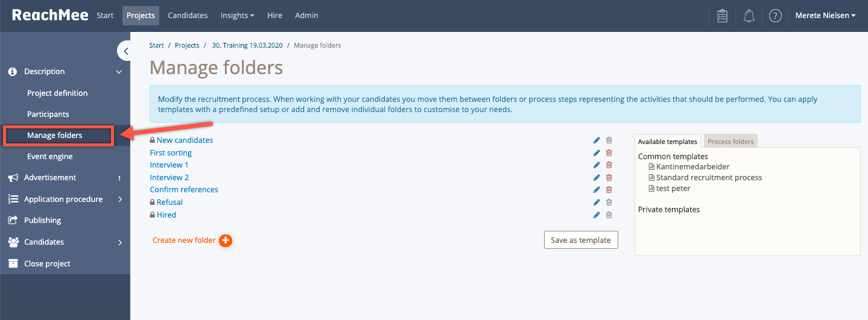Click the Save as template button
Image resolution: width=868 pixels, height=320 pixels.
(581, 240)
